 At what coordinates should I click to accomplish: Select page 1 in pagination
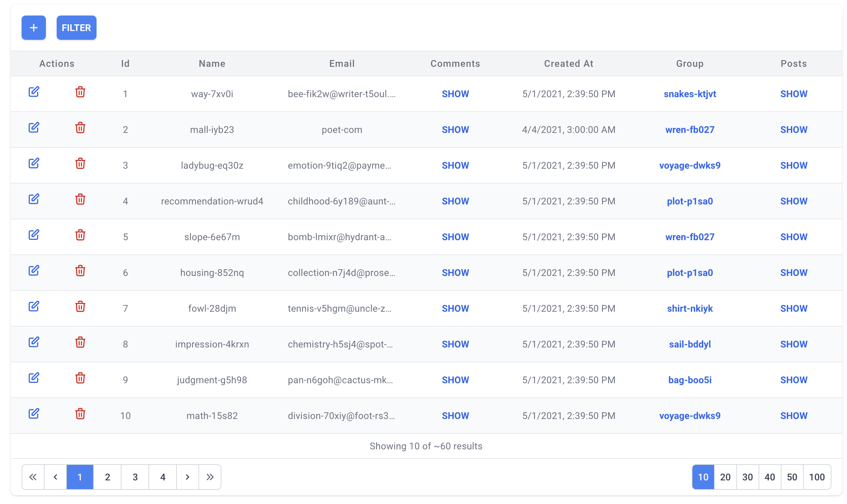click(80, 477)
